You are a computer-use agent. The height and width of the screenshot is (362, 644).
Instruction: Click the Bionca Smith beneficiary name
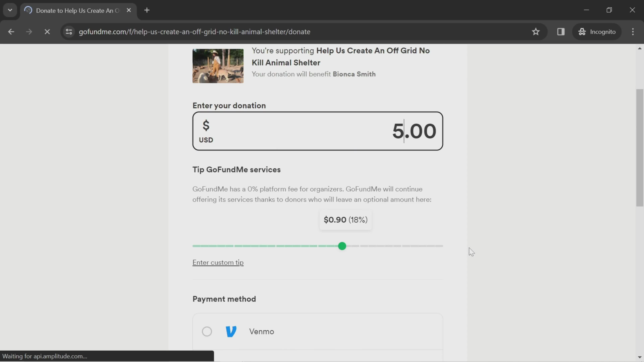pos(354,74)
